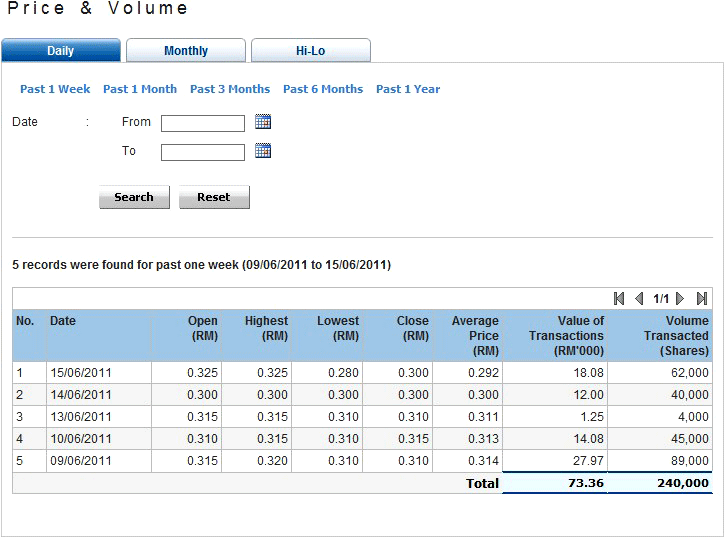Click the Reset button
Image resolution: width=725 pixels, height=537 pixels.
[x=214, y=197]
